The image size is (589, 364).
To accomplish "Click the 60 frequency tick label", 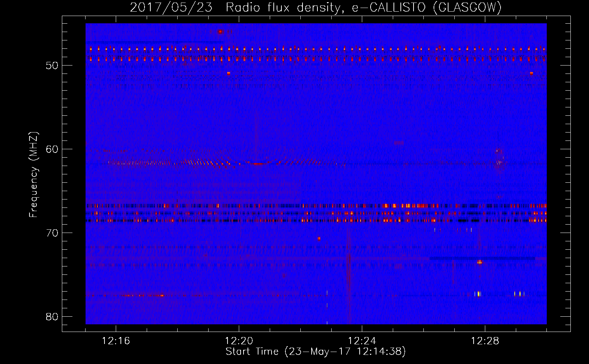I will click(x=52, y=149).
